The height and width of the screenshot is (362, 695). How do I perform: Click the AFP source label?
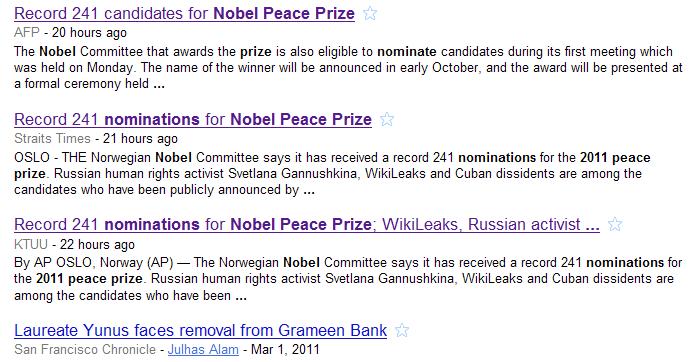pyautogui.click(x=27, y=32)
